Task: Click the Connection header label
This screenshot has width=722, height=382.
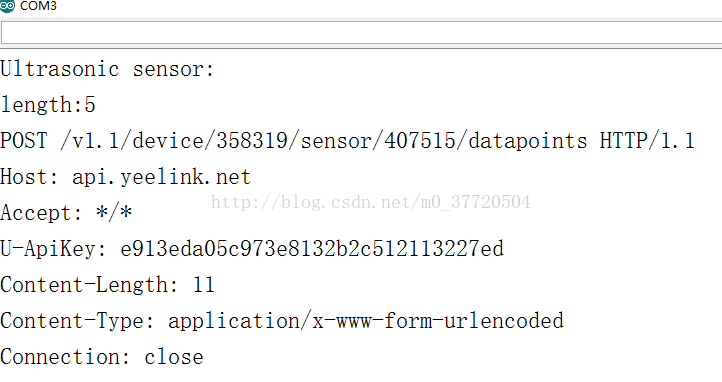Action: coord(65,357)
